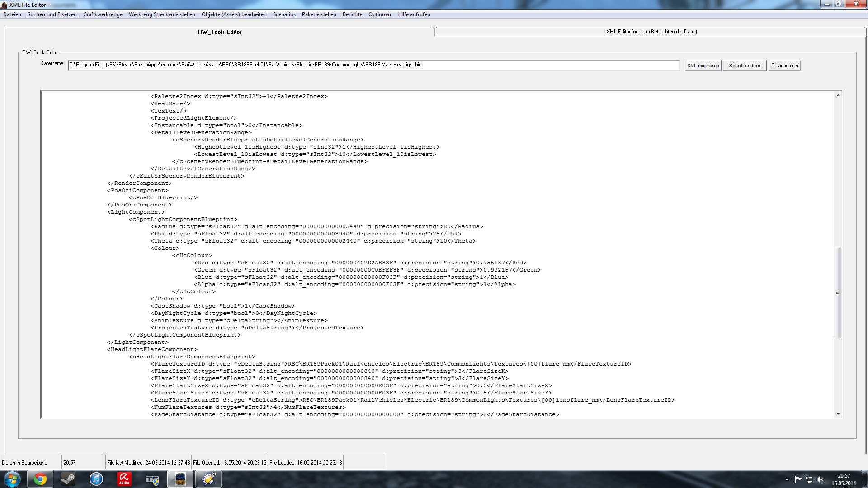Click the cPosOriBlueprint XML line
This screenshot has height=488, width=868.
point(163,197)
